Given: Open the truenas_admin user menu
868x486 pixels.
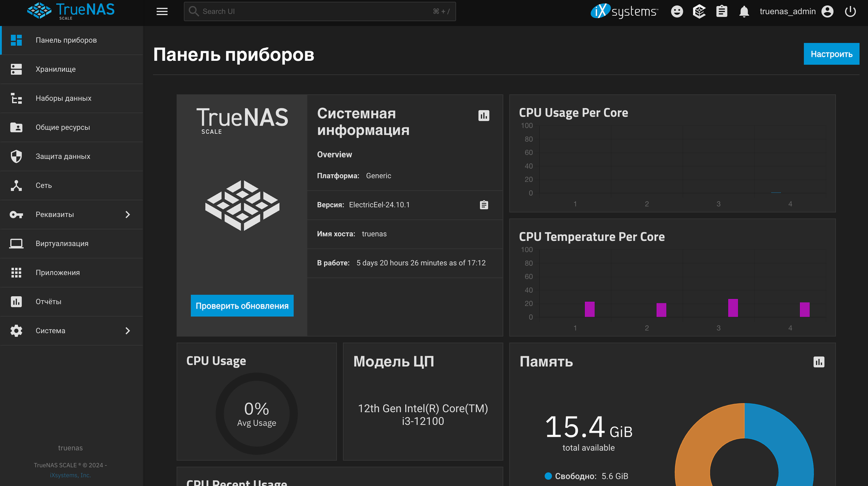Looking at the screenshot, I should [x=796, y=12].
